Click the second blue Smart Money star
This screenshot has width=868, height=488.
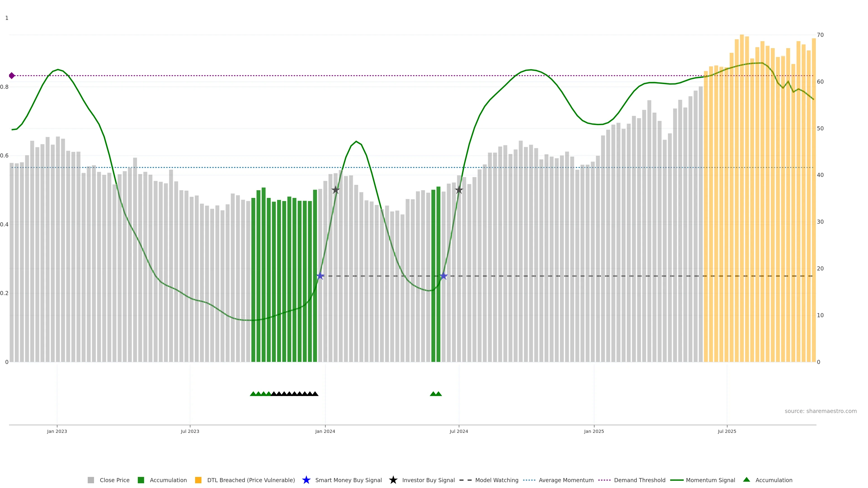[x=443, y=276]
